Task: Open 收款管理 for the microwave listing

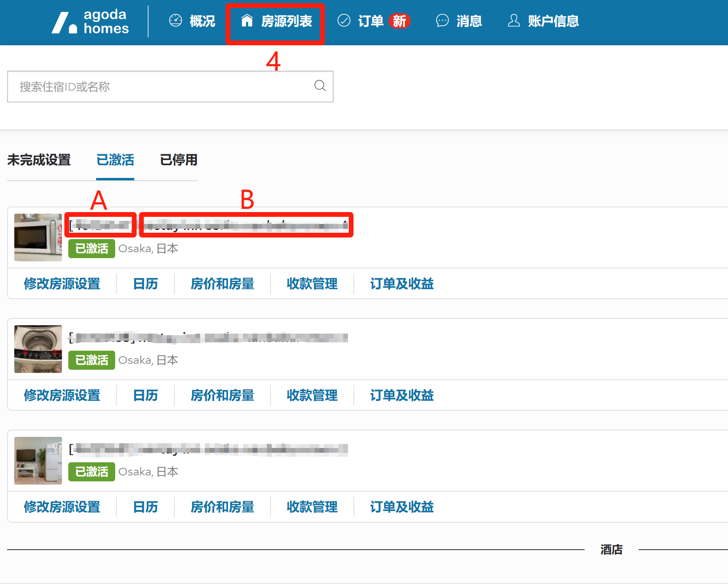Action: click(312, 284)
